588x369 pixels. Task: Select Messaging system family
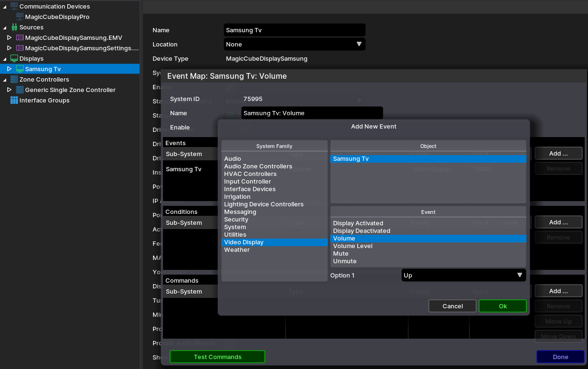coord(274,212)
